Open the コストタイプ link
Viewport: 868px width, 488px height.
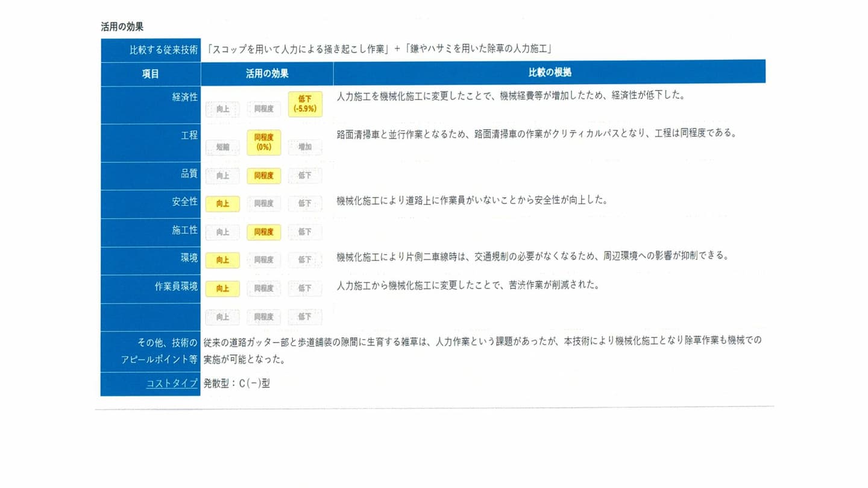[172, 383]
